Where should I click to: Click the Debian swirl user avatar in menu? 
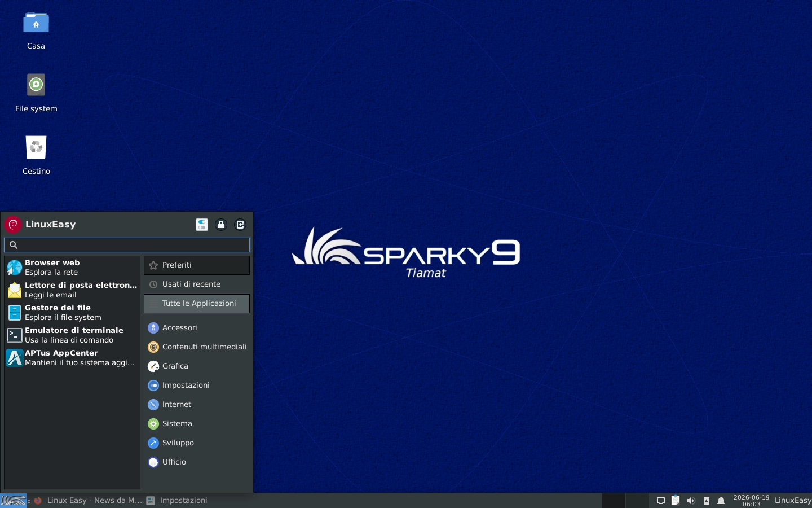click(13, 225)
